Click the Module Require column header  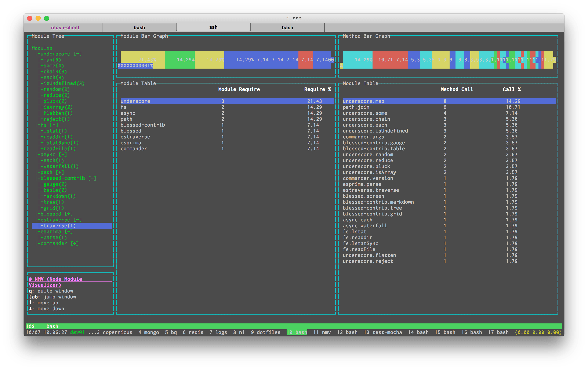239,89
